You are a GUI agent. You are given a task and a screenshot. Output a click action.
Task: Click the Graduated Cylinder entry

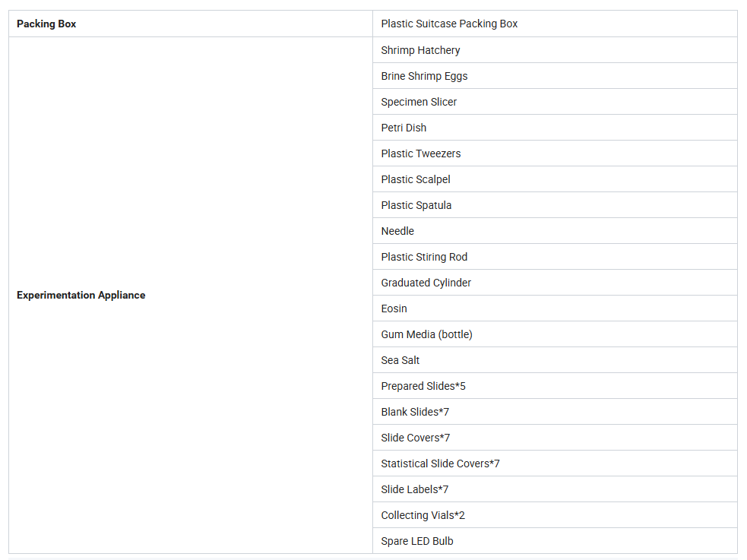click(555, 283)
